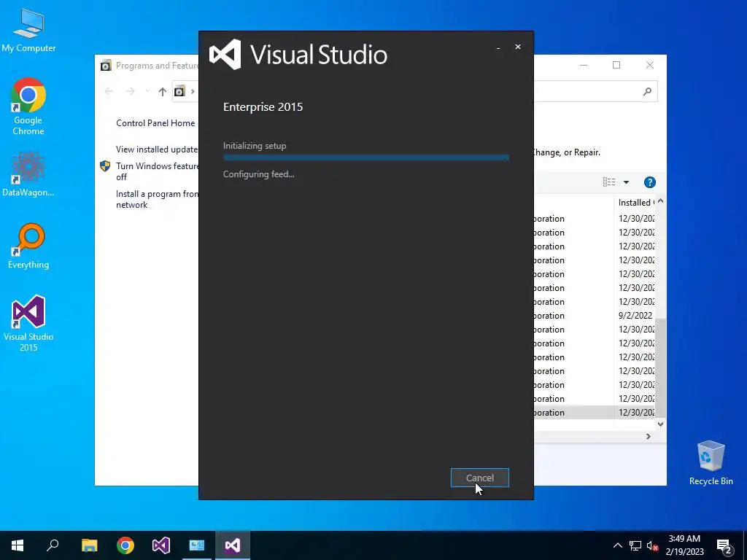Switch to Control Panel taskbar item

tap(197, 545)
